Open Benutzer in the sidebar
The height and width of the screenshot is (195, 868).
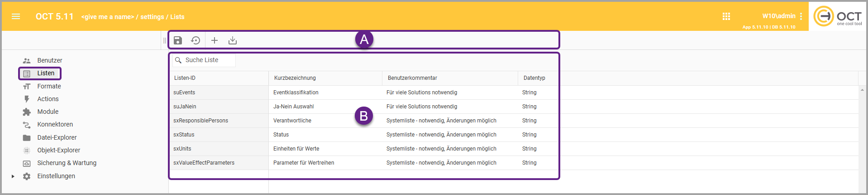click(49, 60)
